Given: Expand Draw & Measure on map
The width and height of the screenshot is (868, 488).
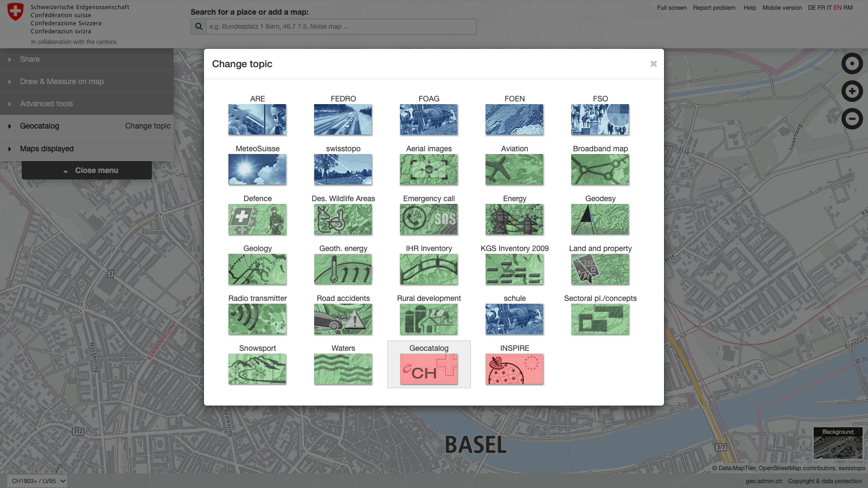Looking at the screenshot, I should tap(87, 81).
